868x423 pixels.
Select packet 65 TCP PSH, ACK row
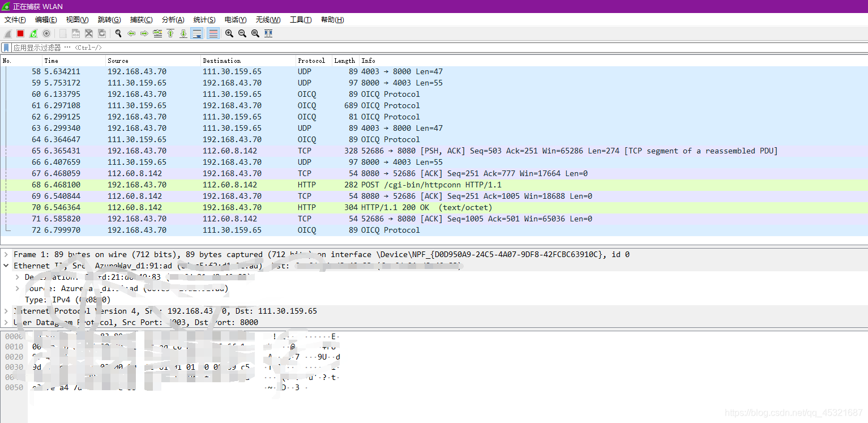(434, 151)
